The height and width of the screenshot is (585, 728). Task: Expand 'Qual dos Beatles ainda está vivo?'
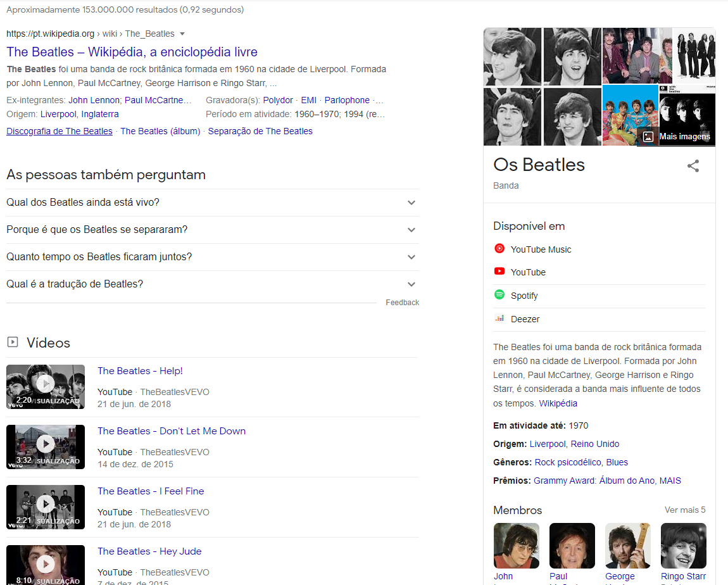213,203
